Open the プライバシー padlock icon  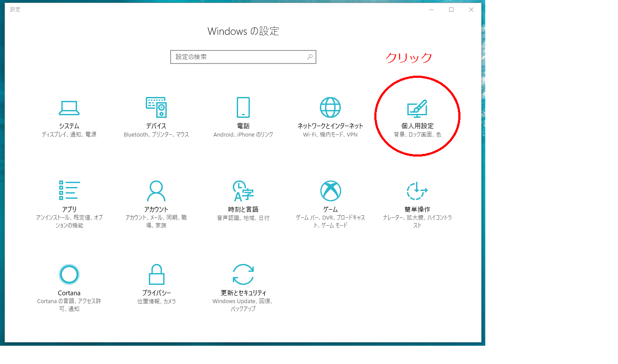pyautogui.click(x=156, y=274)
